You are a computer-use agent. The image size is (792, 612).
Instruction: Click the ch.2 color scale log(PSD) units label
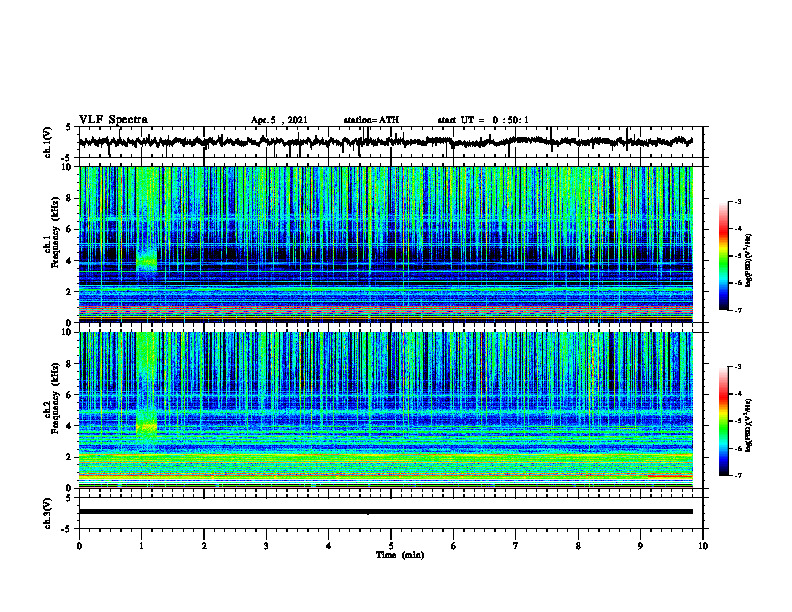[x=749, y=424]
